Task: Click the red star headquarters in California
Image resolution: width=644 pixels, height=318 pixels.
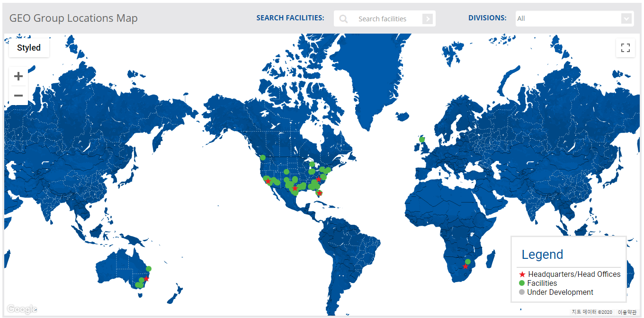Action: click(268, 181)
